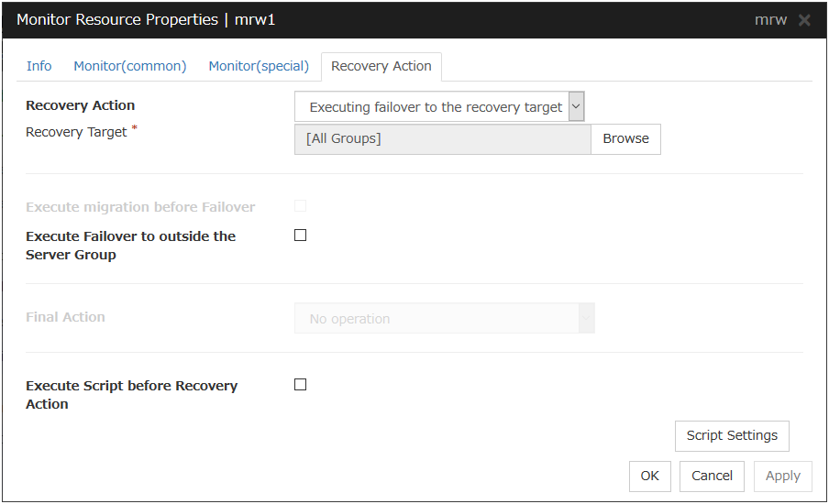The width and height of the screenshot is (829, 504).
Task: Cancel the properties dialog
Action: (x=712, y=476)
